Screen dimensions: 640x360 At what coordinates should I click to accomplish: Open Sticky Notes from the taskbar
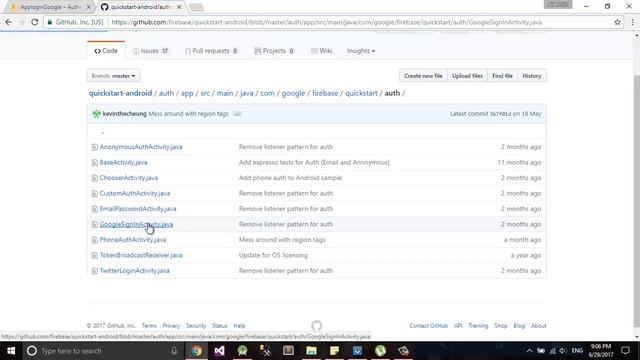point(334,351)
